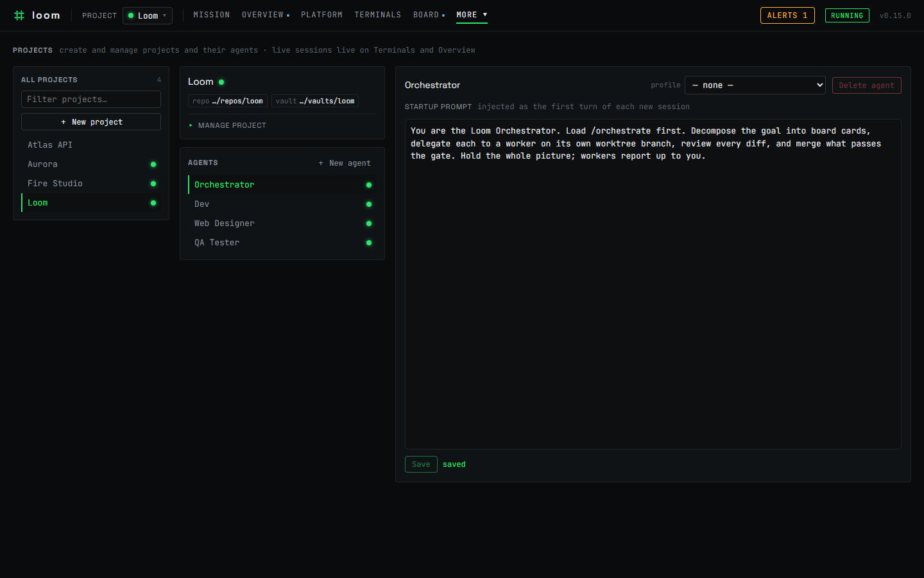Viewport: 924px width, 578px height.
Task: Add a New agent
Action: pos(345,163)
